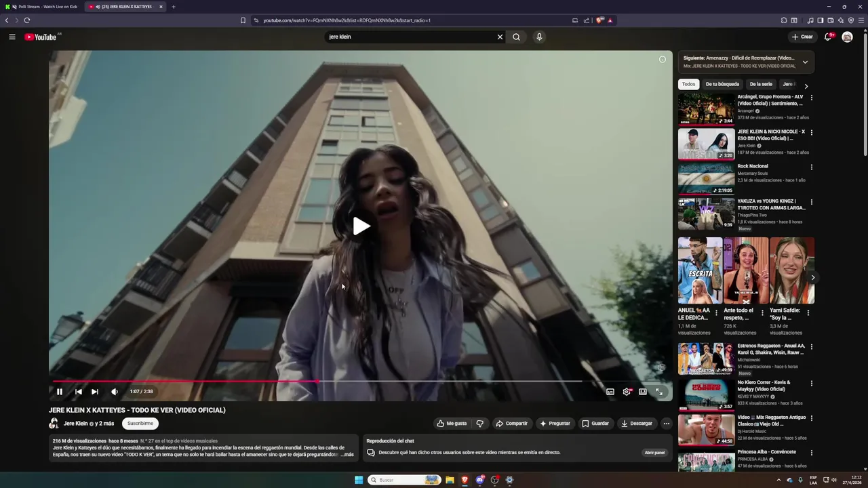Open the browser music note playlist icon
Viewport: 868px width, 488px height.
point(810,20)
